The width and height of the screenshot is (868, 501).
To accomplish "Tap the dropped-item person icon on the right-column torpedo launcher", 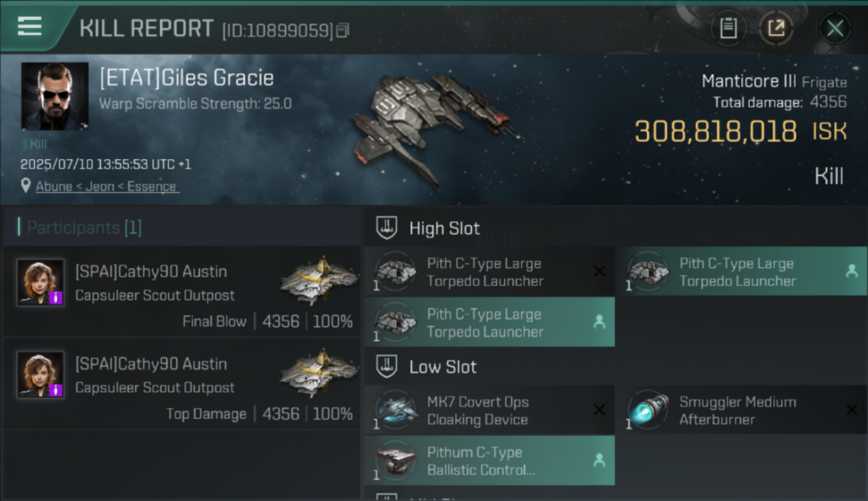I will tap(851, 271).
